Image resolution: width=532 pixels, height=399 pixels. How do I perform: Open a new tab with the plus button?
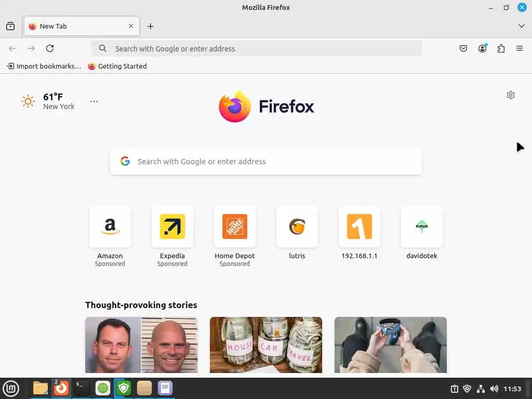click(150, 26)
